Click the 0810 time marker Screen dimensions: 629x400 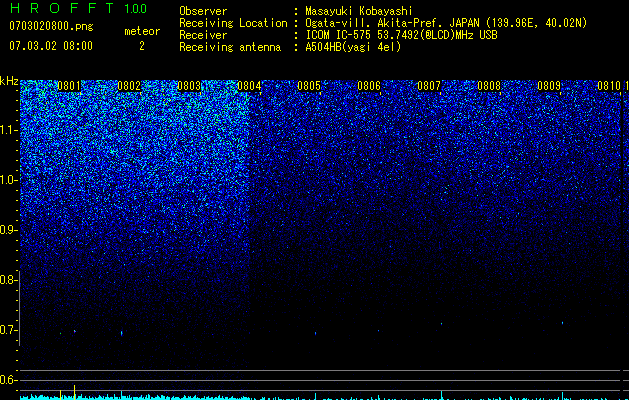pyautogui.click(x=609, y=86)
